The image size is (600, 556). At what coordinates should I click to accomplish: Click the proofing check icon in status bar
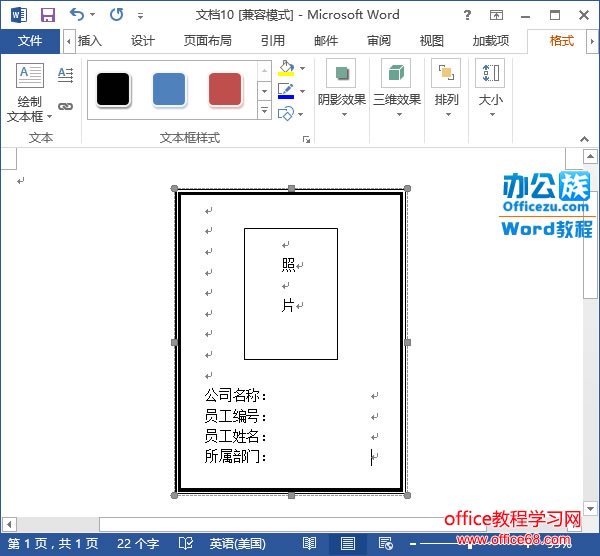click(186, 543)
